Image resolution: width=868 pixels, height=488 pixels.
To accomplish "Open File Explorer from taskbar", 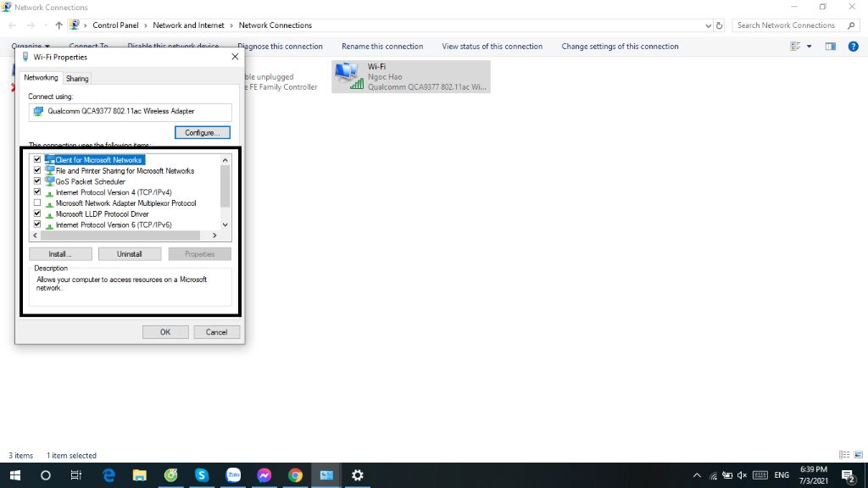I will [140, 475].
